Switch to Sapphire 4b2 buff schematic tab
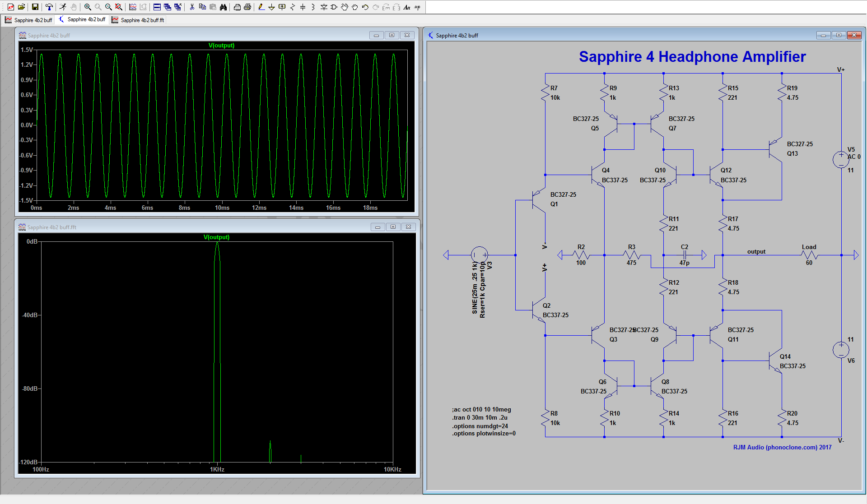Viewport: 867px width, 504px height. point(82,19)
